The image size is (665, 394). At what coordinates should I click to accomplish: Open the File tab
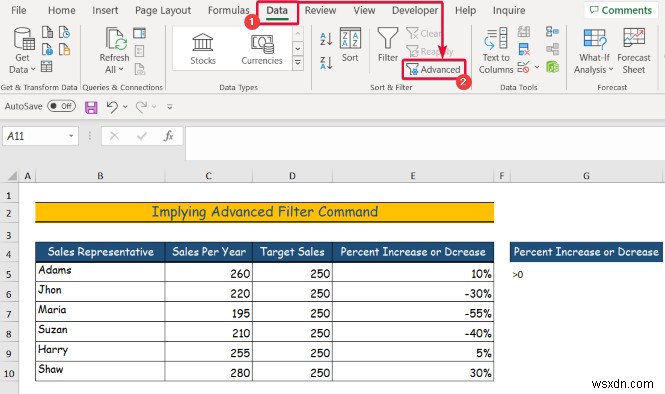coord(19,10)
